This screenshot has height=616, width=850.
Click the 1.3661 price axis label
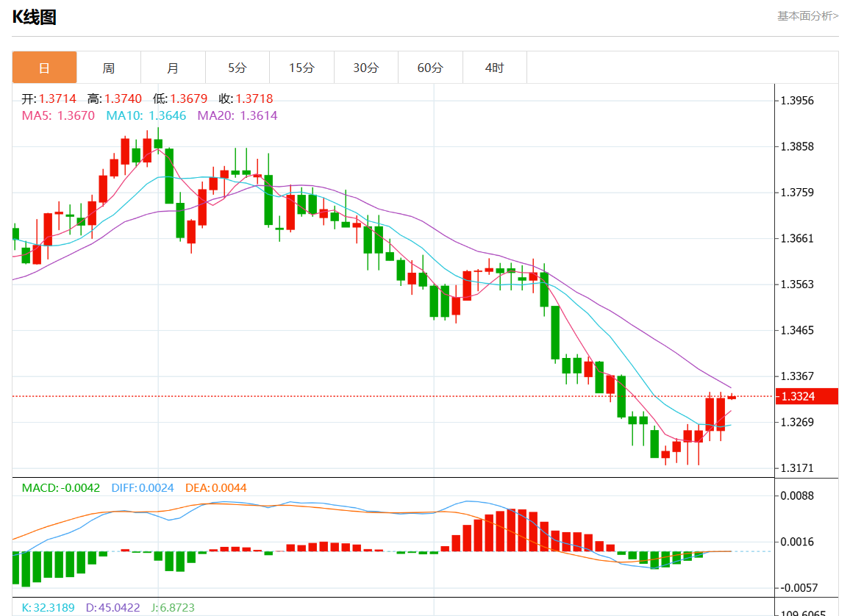tap(797, 239)
